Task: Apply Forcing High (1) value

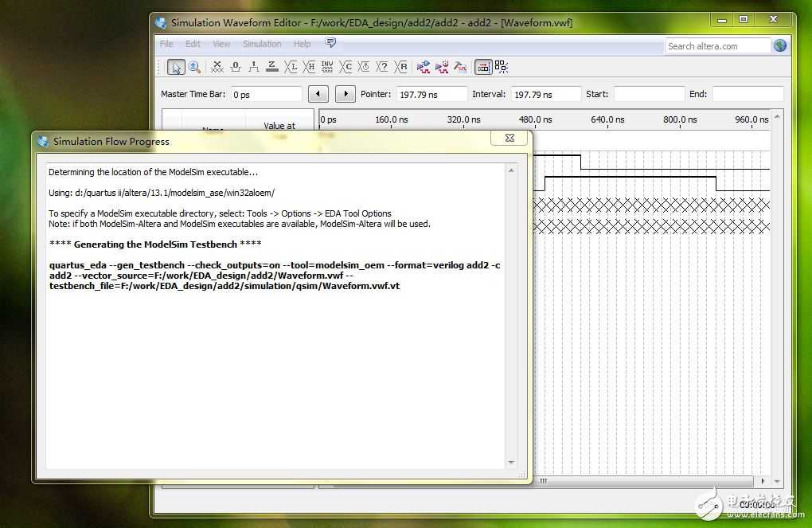Action: coord(254,67)
